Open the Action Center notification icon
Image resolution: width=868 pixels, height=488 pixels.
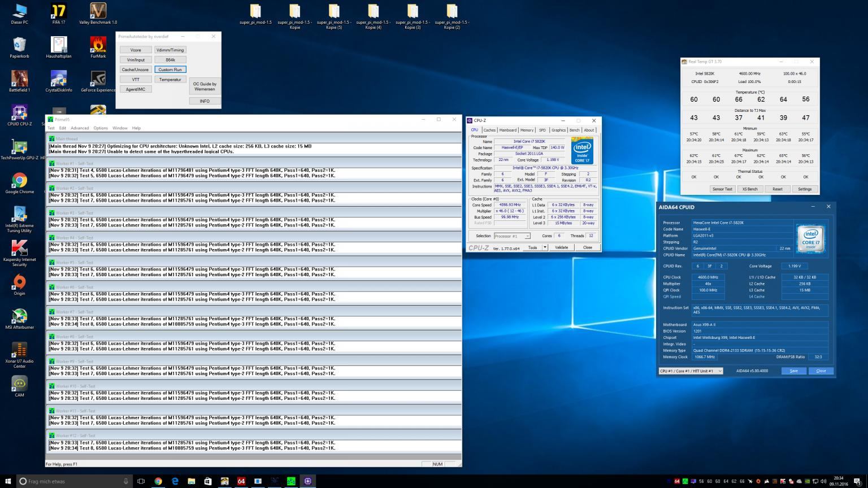pyautogui.click(x=856, y=481)
